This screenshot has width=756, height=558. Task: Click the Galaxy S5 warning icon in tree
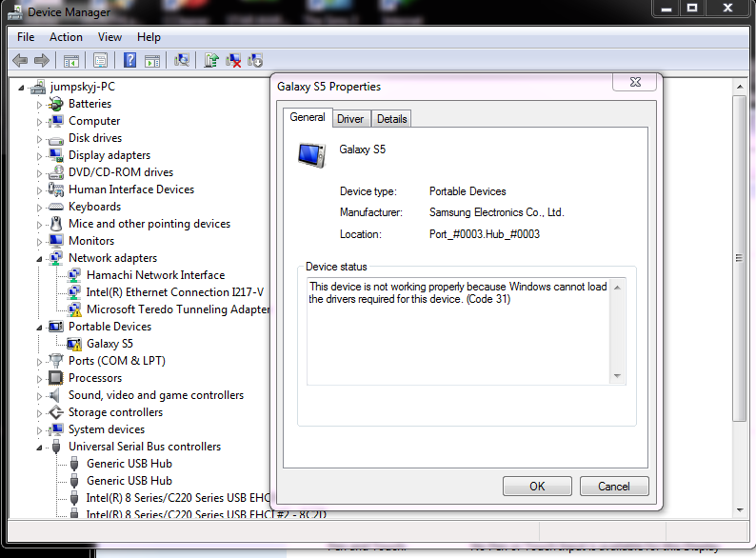74,345
